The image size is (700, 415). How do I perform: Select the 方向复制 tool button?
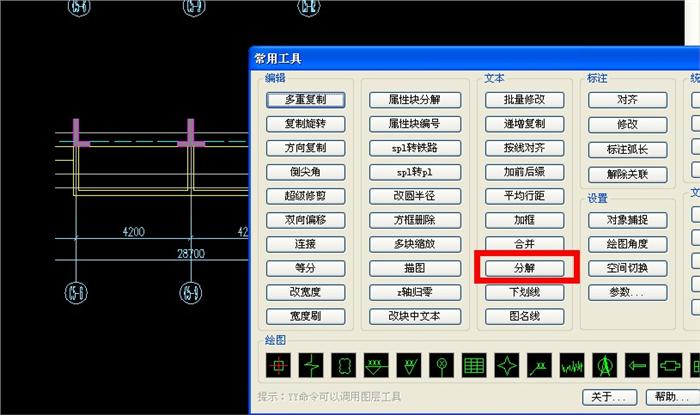tap(305, 148)
